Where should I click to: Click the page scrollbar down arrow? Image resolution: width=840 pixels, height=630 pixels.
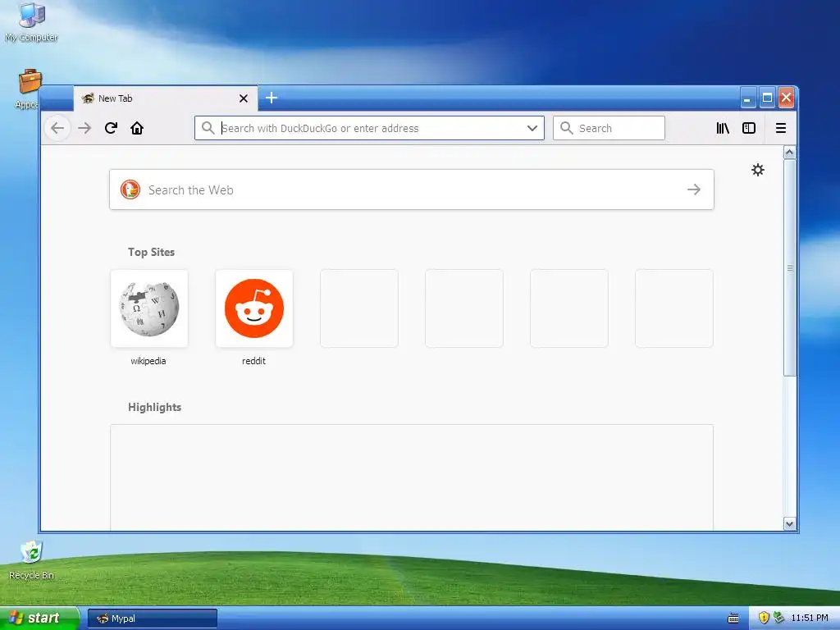pyautogui.click(x=789, y=524)
